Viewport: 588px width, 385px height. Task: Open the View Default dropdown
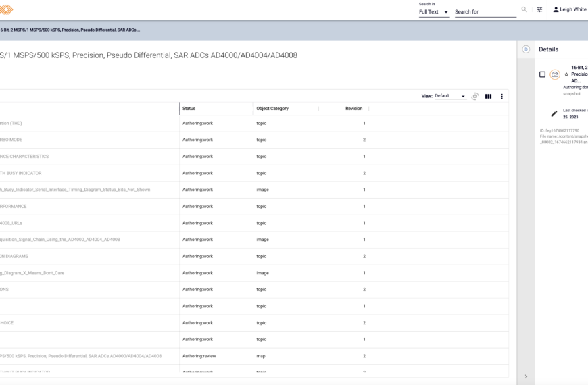[449, 96]
